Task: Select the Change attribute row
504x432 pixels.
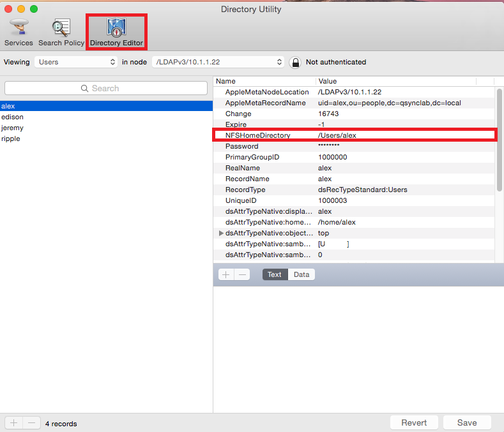Action: coord(354,114)
